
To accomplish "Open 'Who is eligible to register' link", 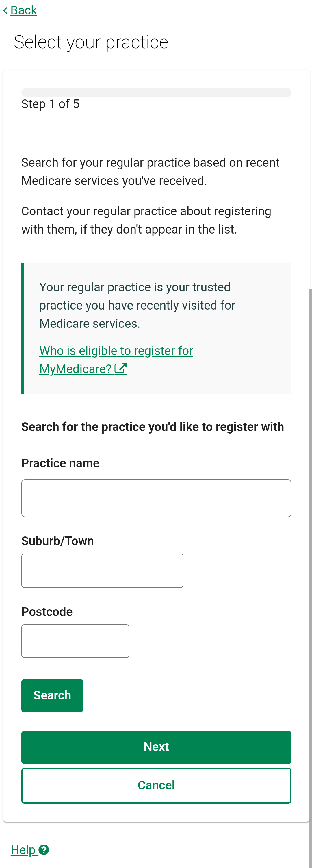I will (x=116, y=360).
